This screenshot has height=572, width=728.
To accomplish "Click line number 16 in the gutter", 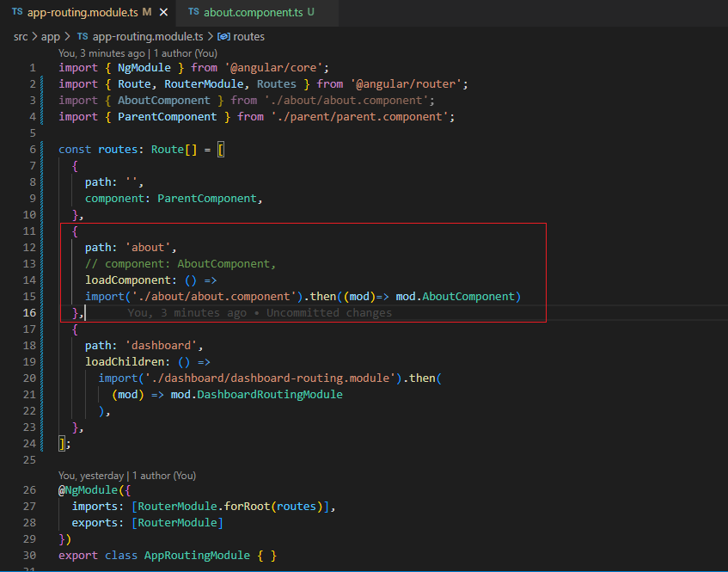I will pos(29,313).
